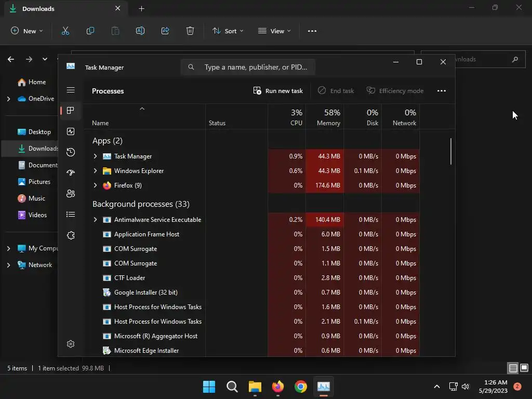Click the Delete trash icon in Explorer toolbar
The width and height of the screenshot is (532, 399).
coord(190,31)
